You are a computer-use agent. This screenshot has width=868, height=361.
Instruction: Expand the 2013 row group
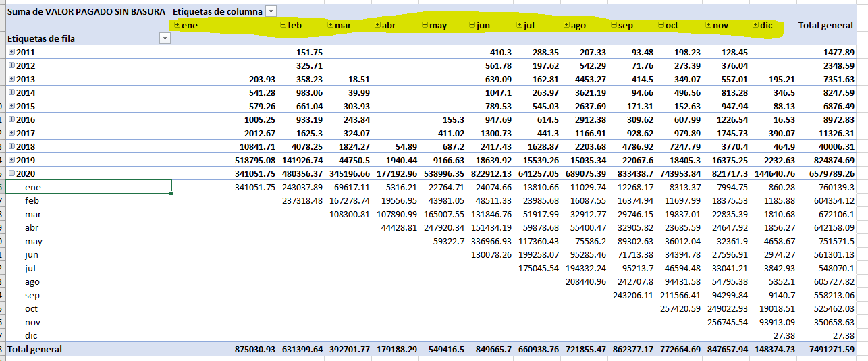coord(12,79)
